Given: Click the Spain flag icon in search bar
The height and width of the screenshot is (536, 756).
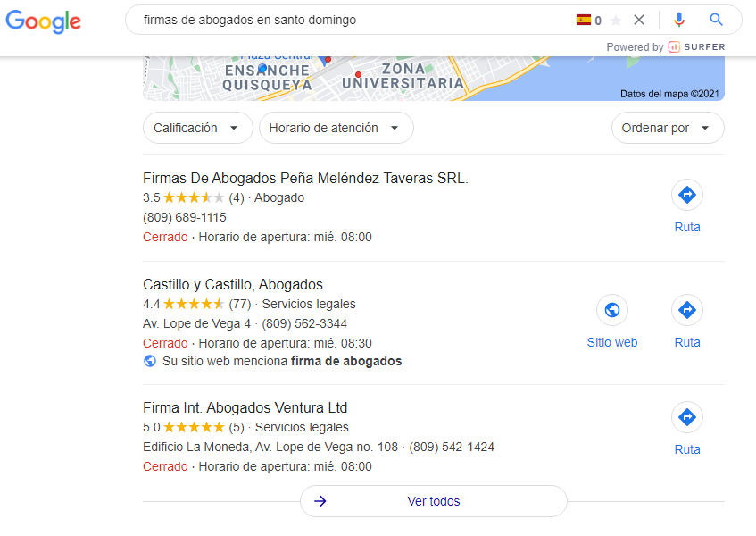Looking at the screenshot, I should tap(584, 20).
